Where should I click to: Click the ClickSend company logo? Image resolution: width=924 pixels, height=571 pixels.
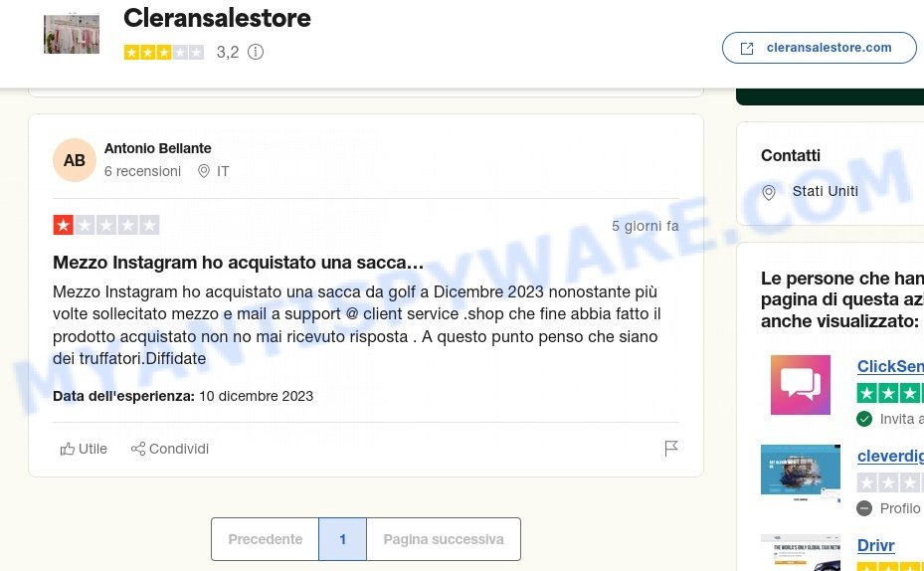click(801, 385)
